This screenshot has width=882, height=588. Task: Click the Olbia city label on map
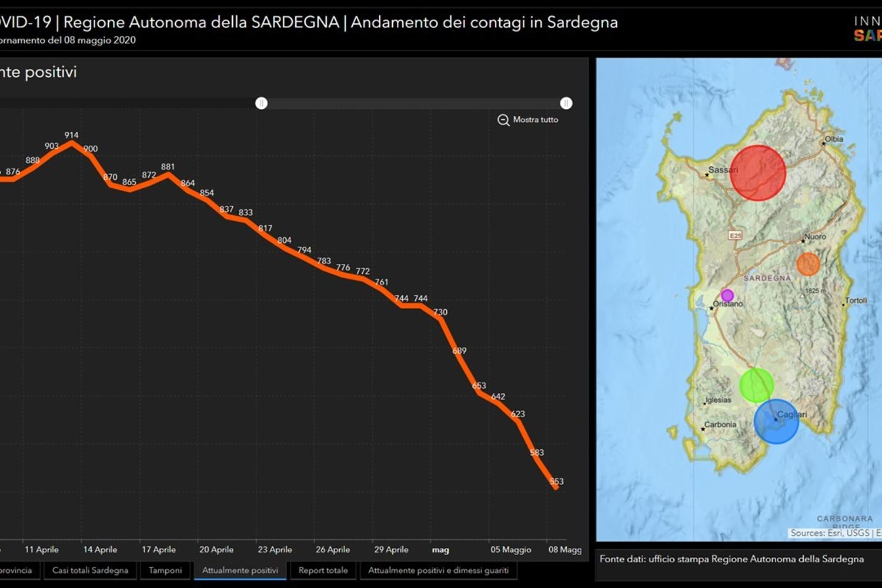834,139
